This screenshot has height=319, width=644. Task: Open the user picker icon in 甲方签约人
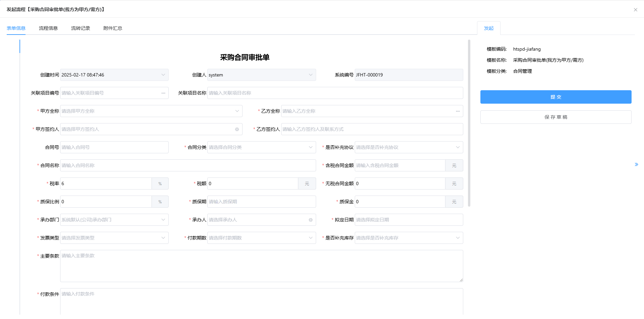click(x=237, y=129)
